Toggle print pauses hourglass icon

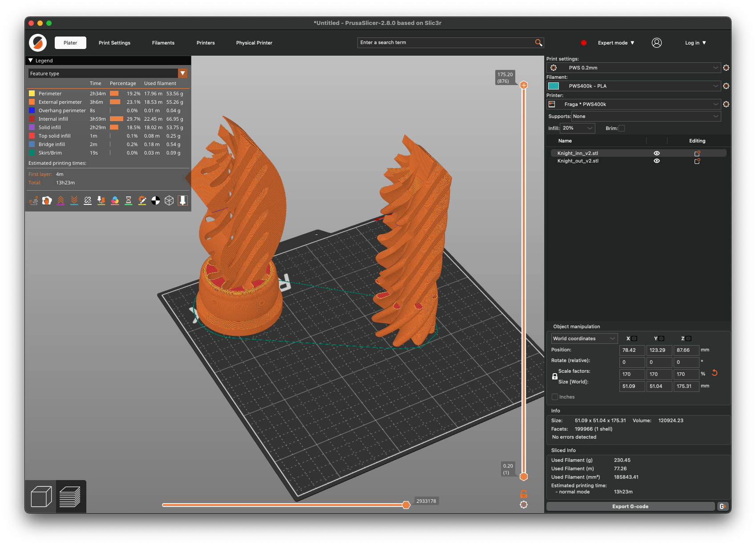(129, 201)
